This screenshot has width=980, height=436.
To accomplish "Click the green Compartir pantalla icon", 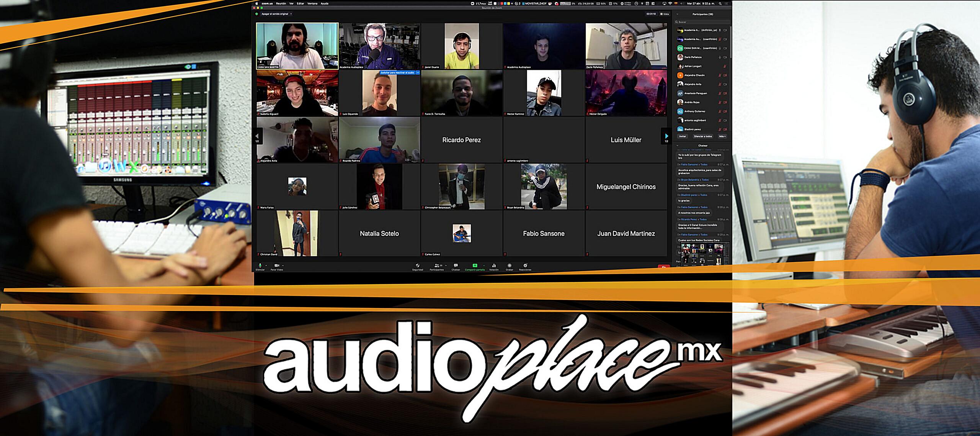I will [475, 266].
